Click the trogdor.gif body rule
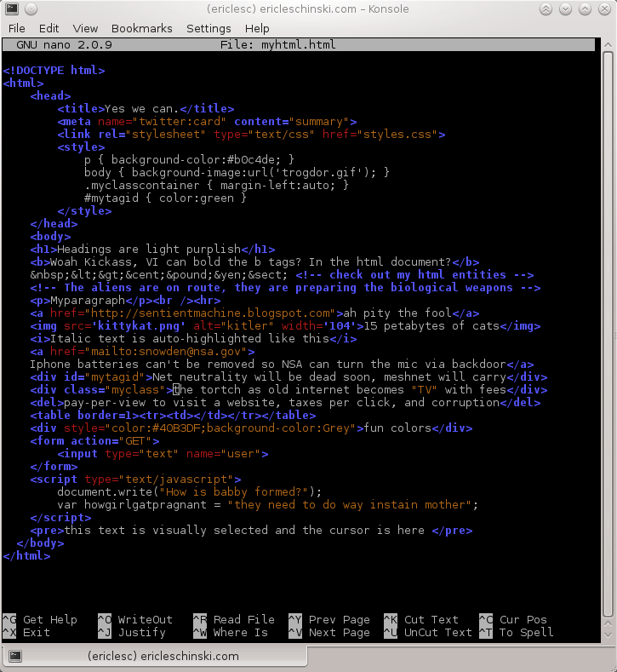The image size is (617, 672). [237, 173]
